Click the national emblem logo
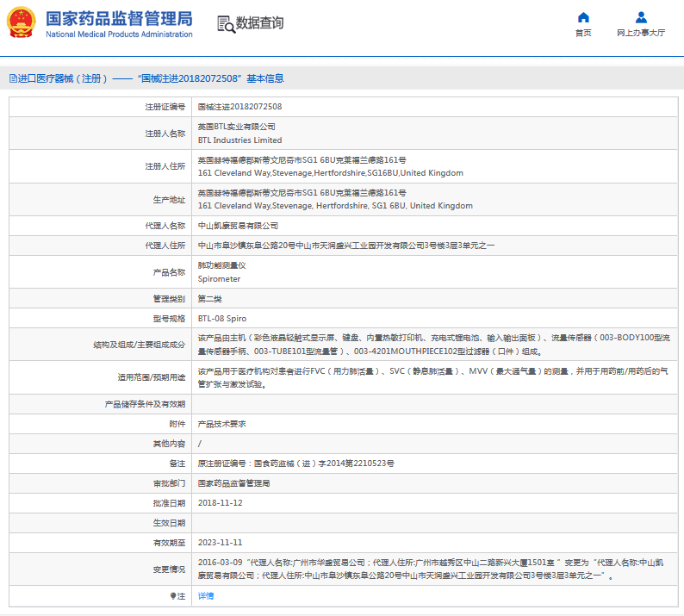 [x=21, y=22]
